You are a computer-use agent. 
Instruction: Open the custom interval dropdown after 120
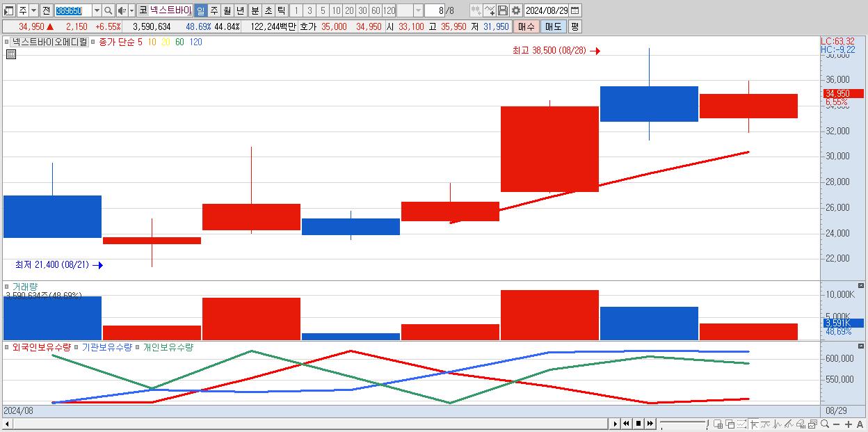pos(418,10)
